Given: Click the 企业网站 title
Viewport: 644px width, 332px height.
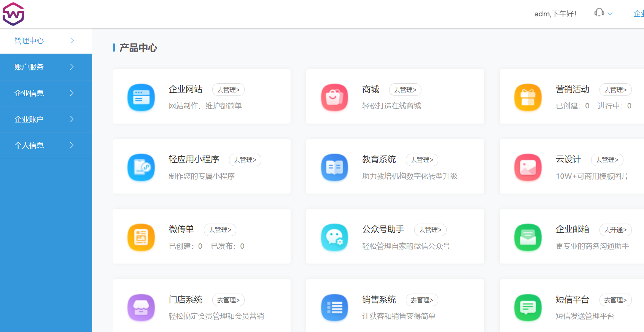Looking at the screenshot, I should coord(186,89).
